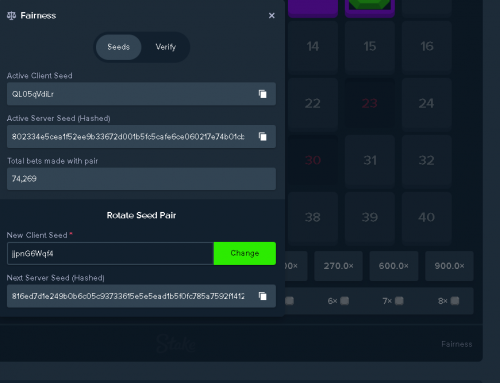The image size is (500, 383).
Task: Focus the New Client Seed input
Action: pyautogui.click(x=110, y=253)
